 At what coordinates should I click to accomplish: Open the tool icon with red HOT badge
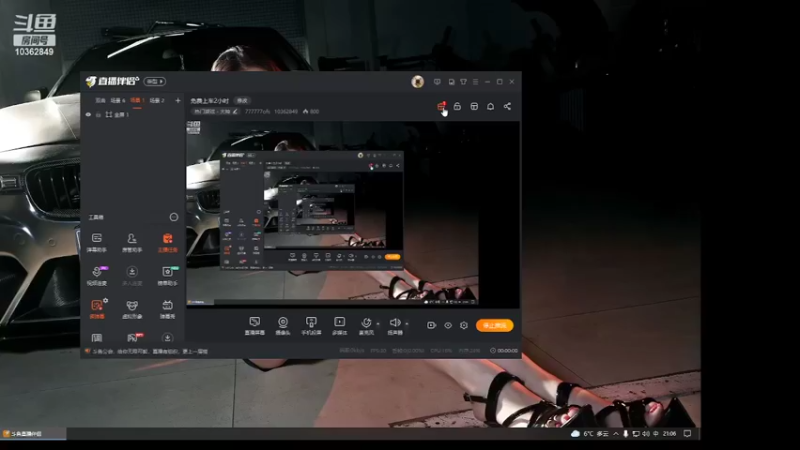(x=133, y=337)
